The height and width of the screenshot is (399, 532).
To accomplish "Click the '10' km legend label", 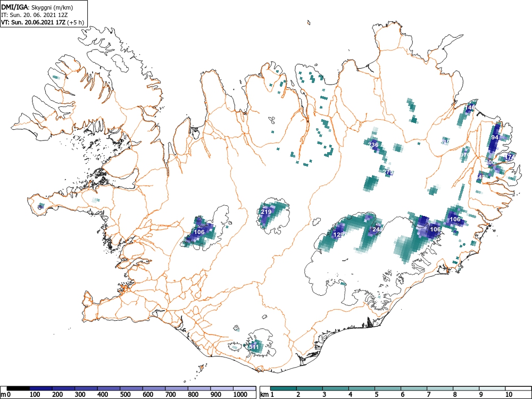I will coord(509,395).
